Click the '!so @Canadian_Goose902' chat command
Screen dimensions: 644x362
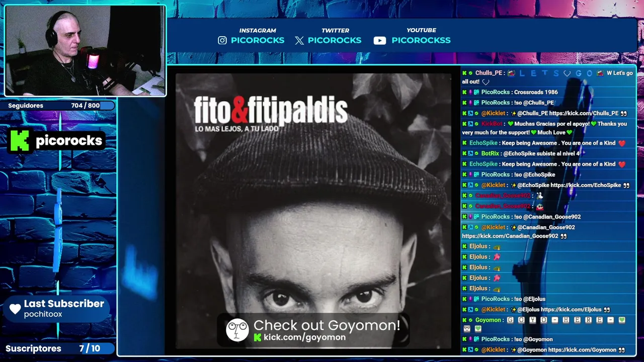[547, 217]
